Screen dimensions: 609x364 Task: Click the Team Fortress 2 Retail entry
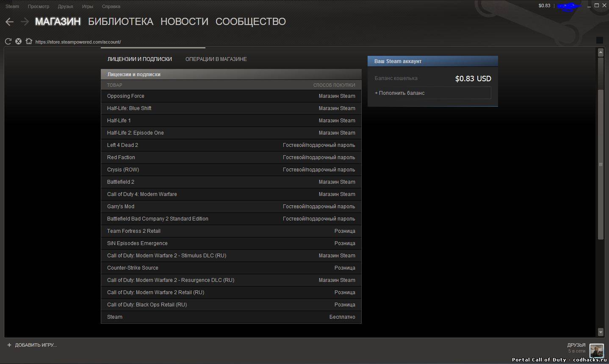231,231
